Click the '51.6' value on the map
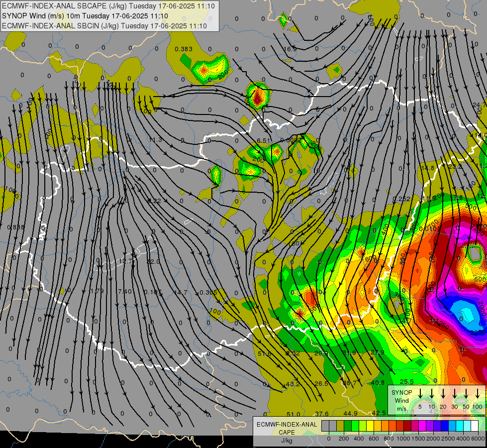 265,353
